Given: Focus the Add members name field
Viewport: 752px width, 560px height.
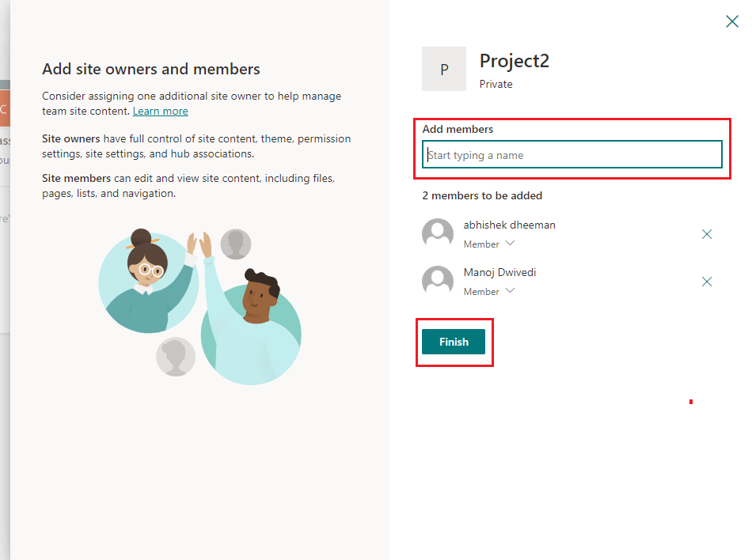Looking at the screenshot, I should coord(572,155).
